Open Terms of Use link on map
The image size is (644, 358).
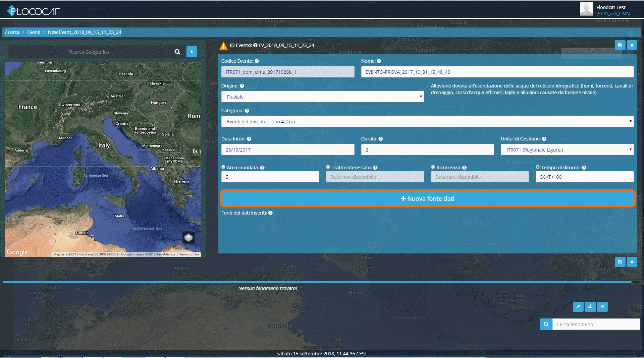[x=189, y=254]
